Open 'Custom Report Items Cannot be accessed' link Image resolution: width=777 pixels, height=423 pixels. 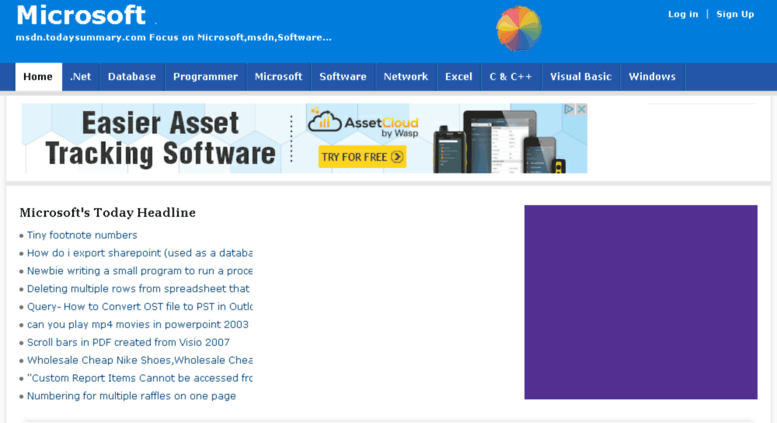pos(140,378)
